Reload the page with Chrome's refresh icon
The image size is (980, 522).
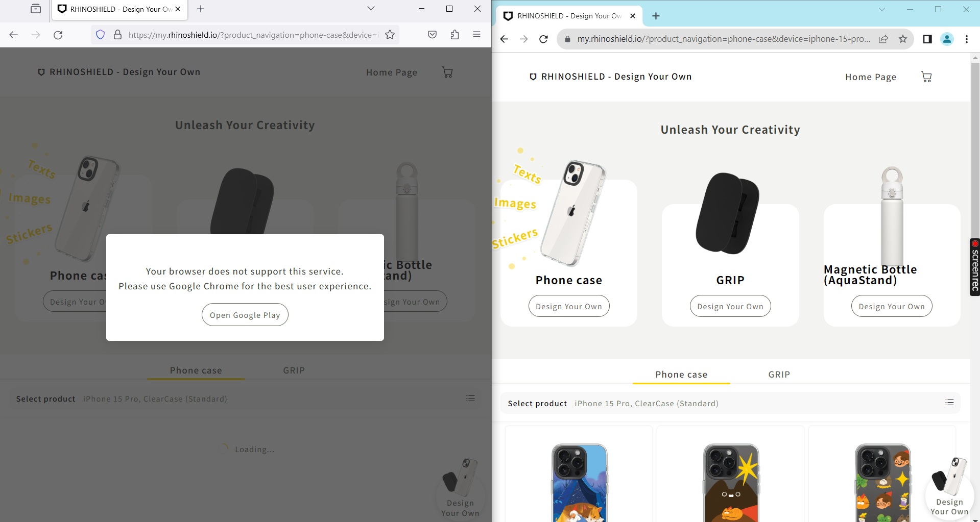coord(543,39)
